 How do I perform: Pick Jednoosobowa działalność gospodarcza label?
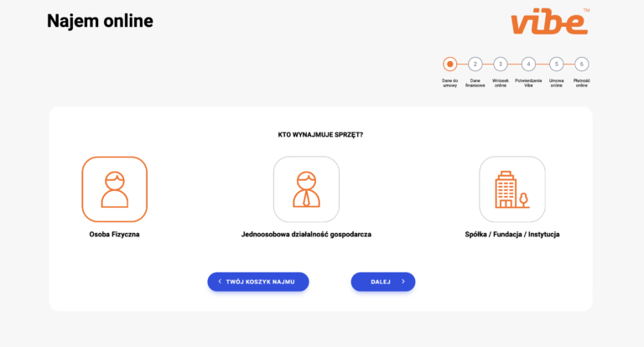point(306,235)
